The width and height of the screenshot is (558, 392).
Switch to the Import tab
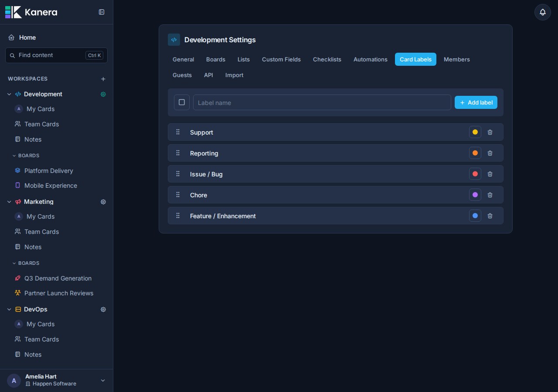pos(235,75)
